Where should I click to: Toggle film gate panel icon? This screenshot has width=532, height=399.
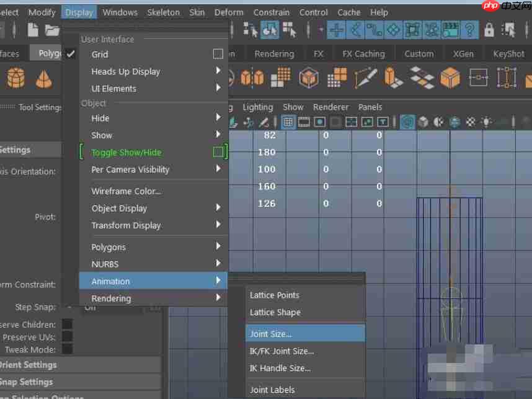(304, 122)
